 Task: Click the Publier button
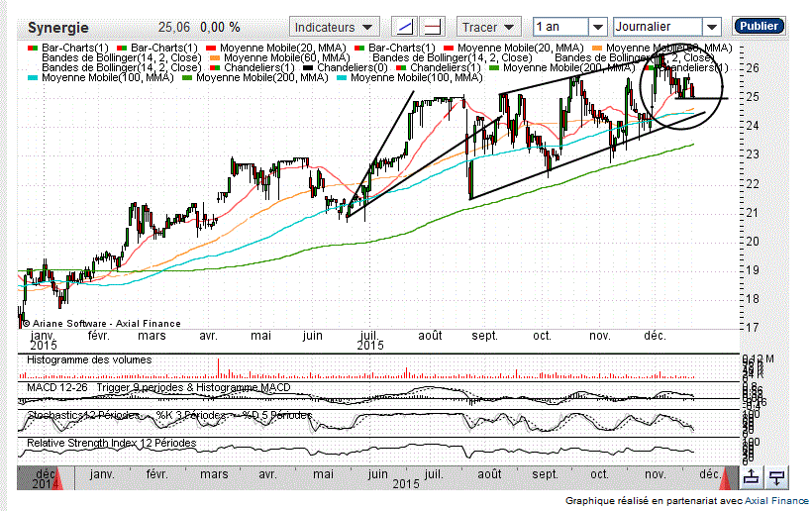click(759, 26)
